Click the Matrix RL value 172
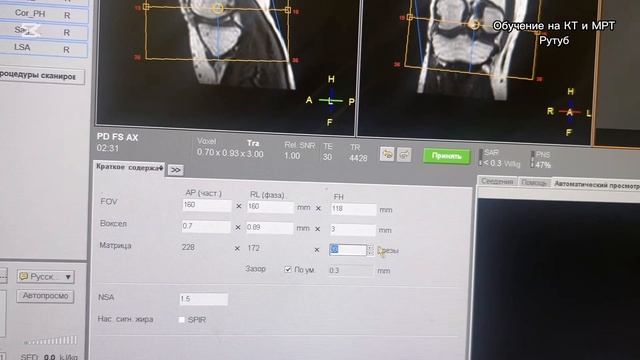640x360 pixels. click(x=253, y=248)
